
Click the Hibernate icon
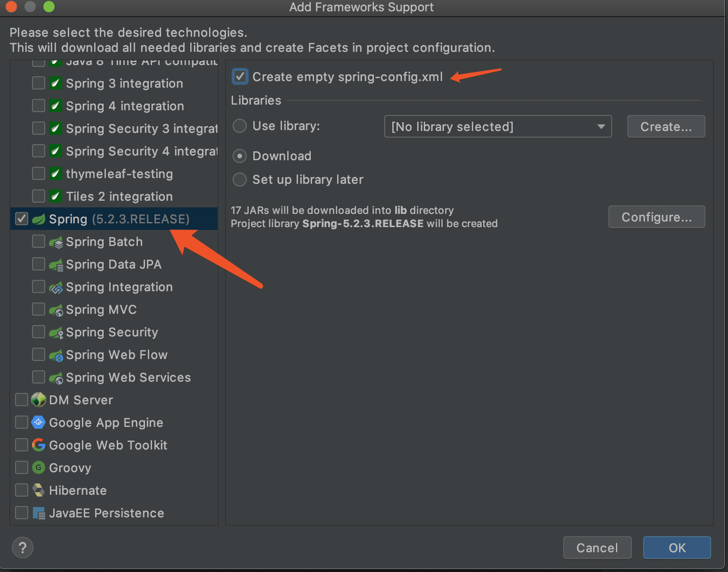pos(39,490)
